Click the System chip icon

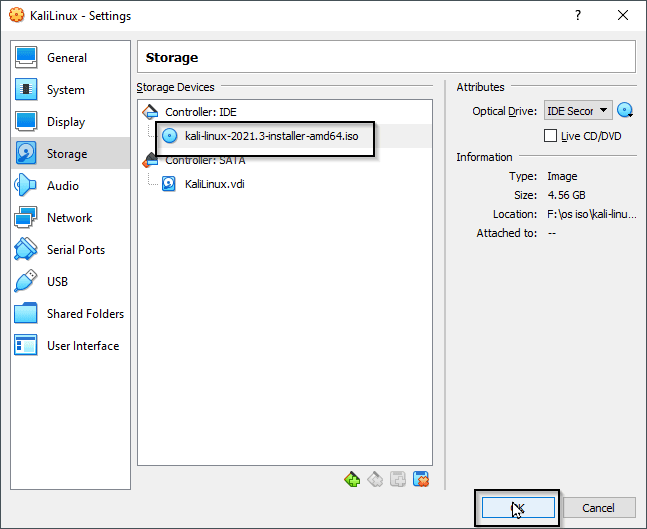(26, 89)
